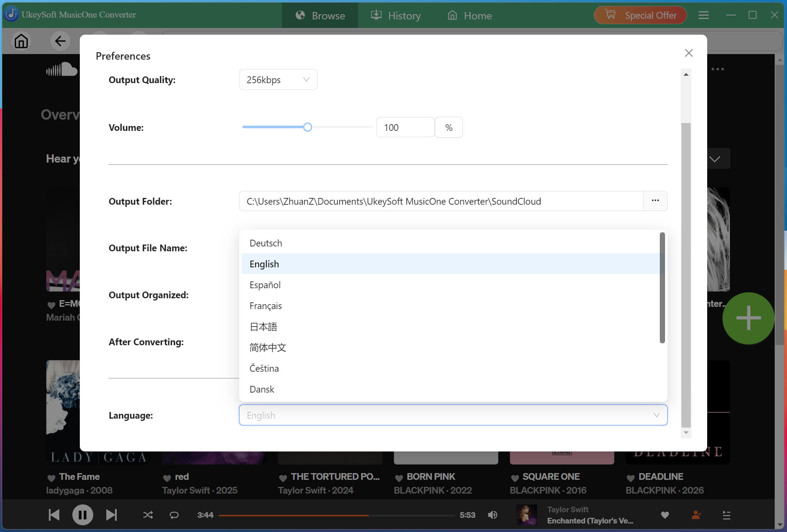Select Deutsch from language list
Viewport: 787px width, 532px height.
(451, 243)
